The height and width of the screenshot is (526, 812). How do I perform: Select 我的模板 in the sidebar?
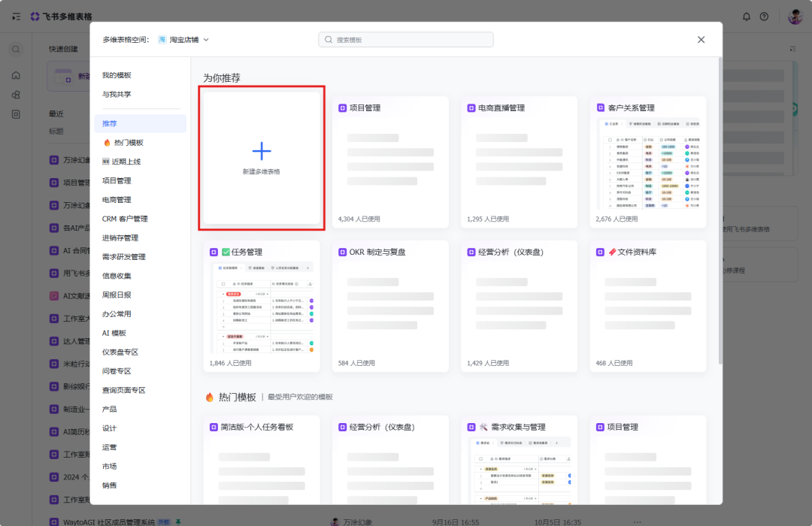(x=117, y=75)
